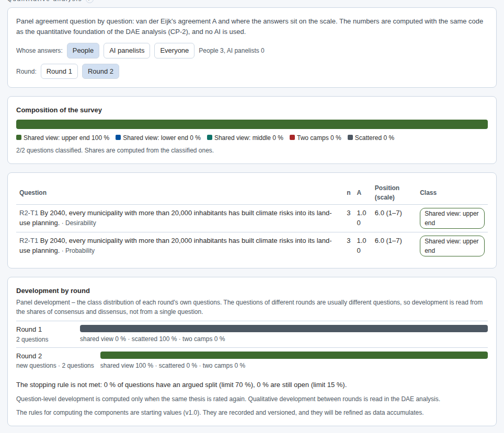
Task: Click the 'Probability' dimension label
Action: pos(80,251)
